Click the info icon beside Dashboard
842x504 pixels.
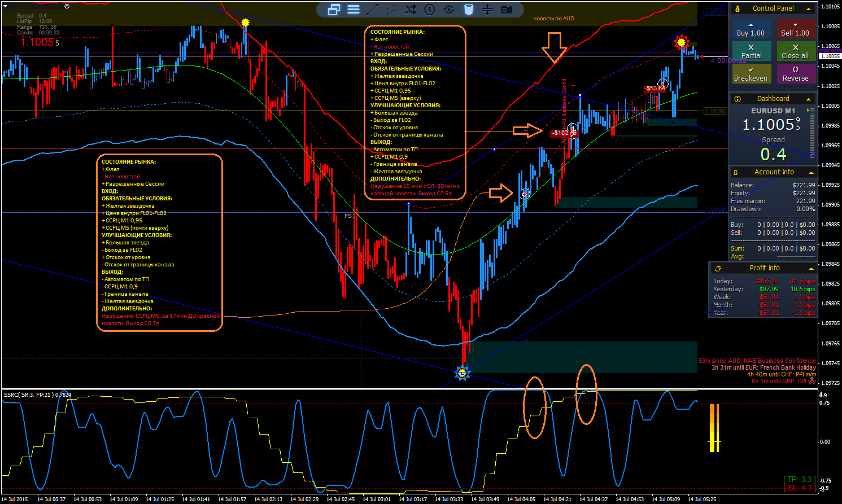click(738, 99)
